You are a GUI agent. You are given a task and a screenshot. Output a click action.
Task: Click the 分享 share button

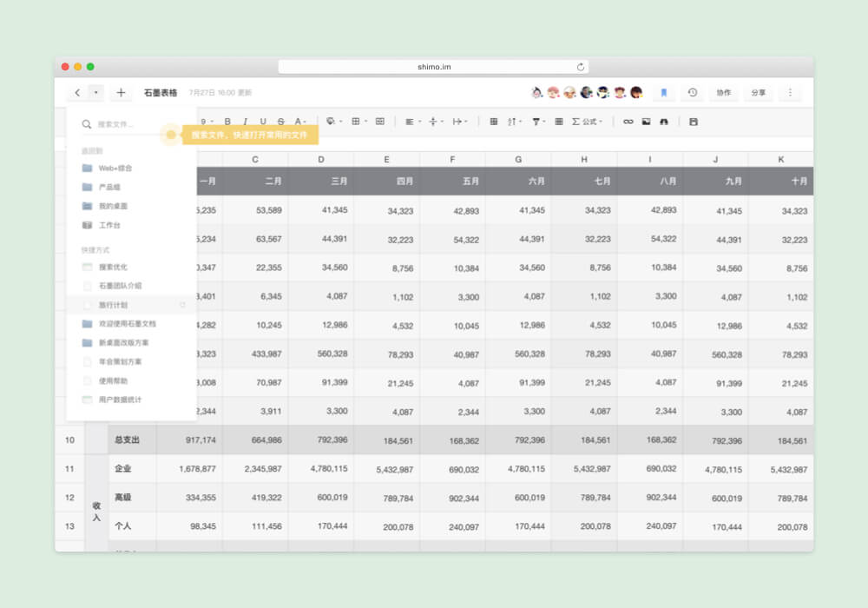click(758, 92)
